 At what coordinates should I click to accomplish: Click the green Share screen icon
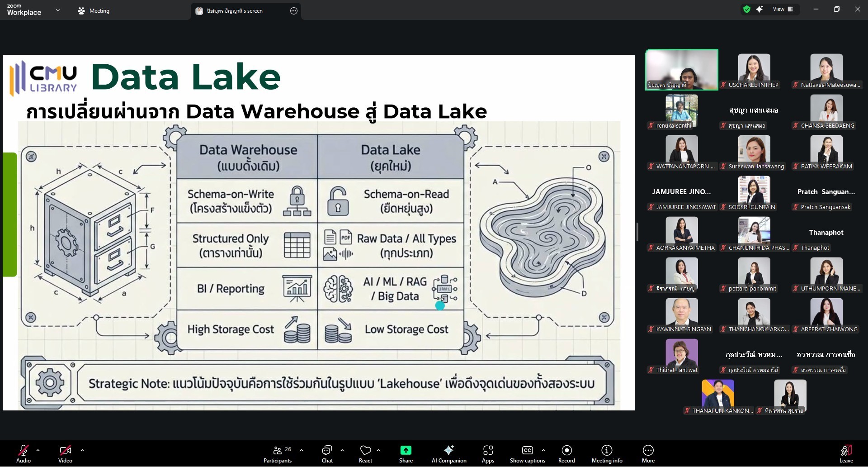[x=406, y=451]
